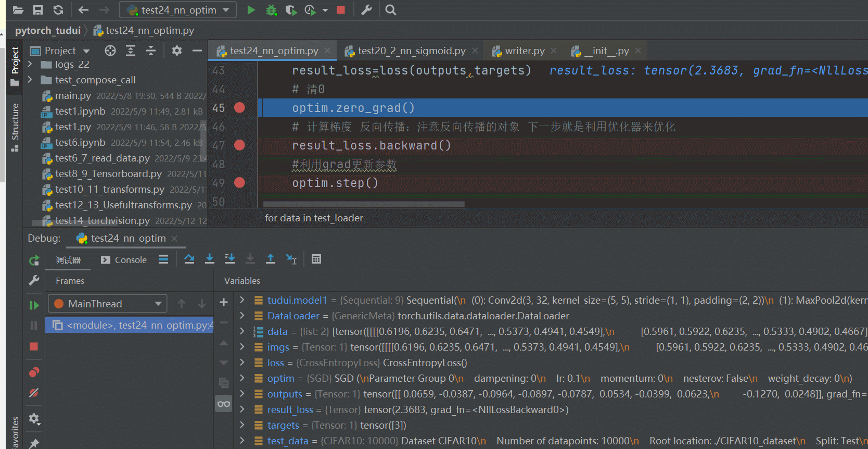Click the editor horizontal scrollbar
The image size is (868, 449).
[x=363, y=204]
